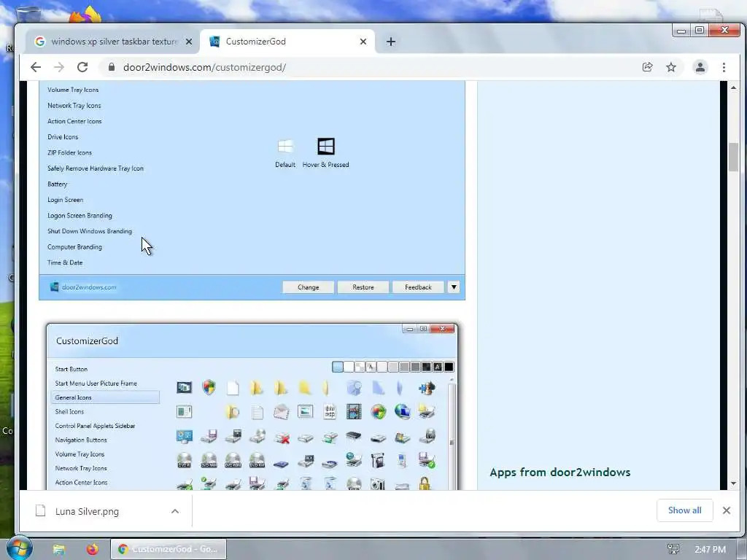Select ZIP Folder Icons entry
The width and height of the screenshot is (747, 560).
pos(69,153)
